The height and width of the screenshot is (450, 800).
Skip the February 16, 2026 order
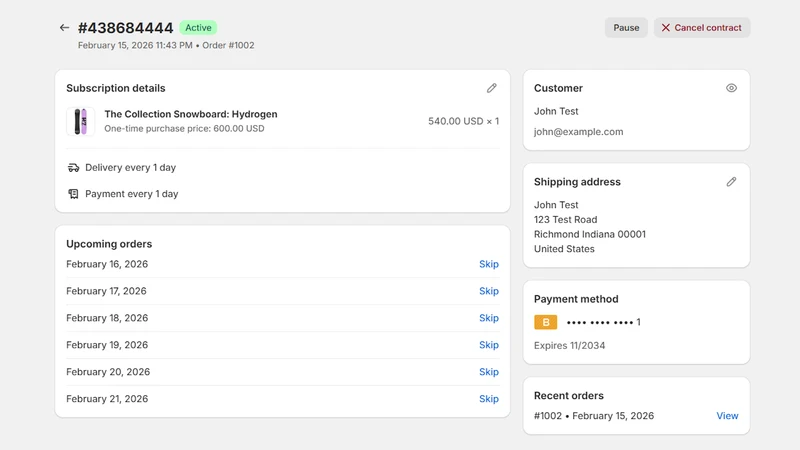pos(488,264)
